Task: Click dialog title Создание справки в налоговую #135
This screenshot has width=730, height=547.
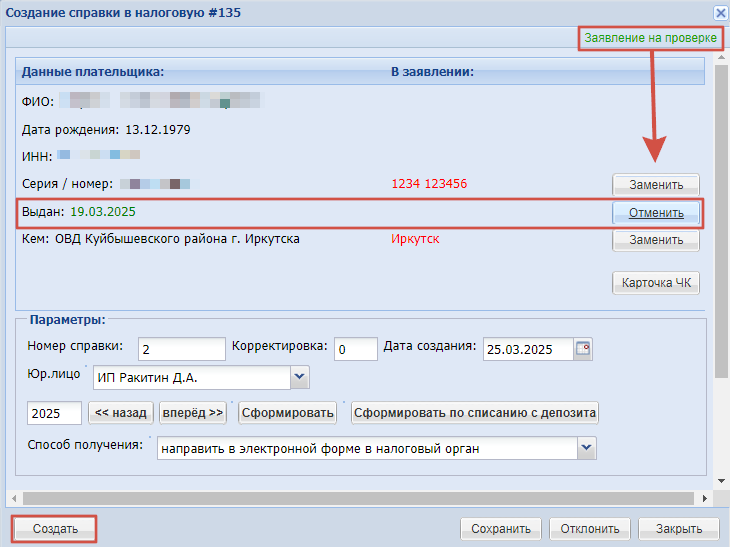Action: [x=123, y=13]
